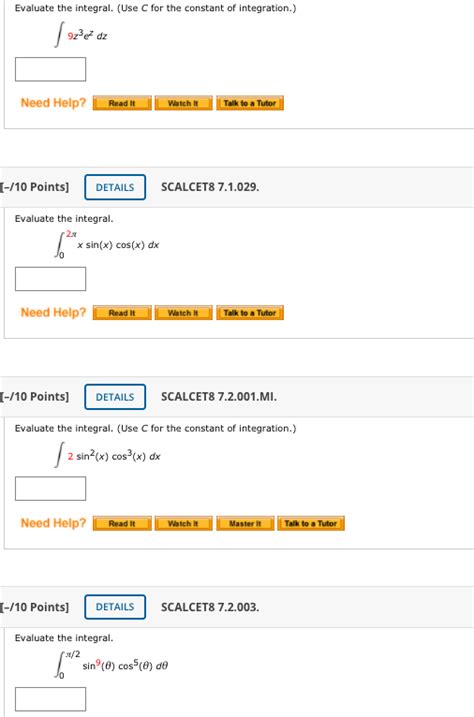Open Watch It for problem 7.1.029
The width and height of the screenshot is (474, 717).
click(x=183, y=313)
